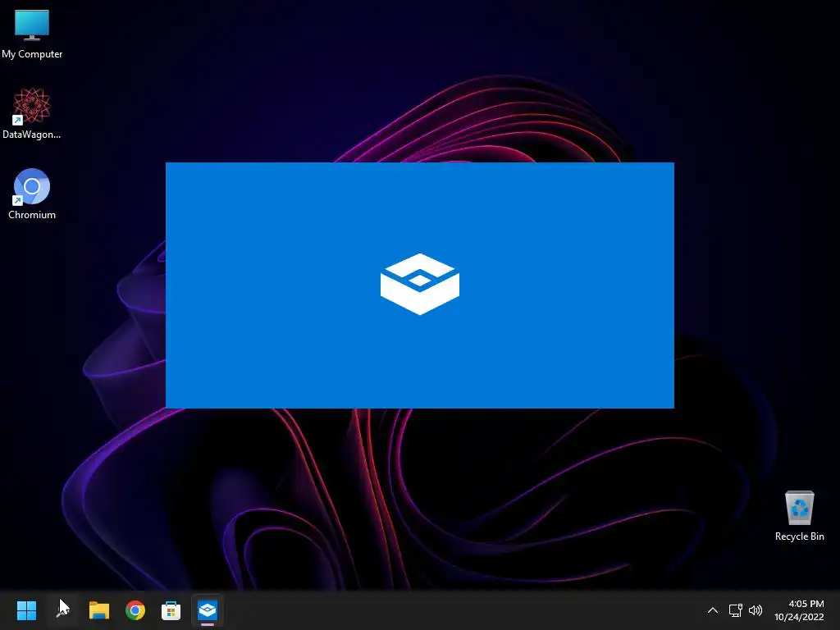This screenshot has height=630, width=840.
Task: Launch Google Chrome from the taskbar
Action: [x=135, y=610]
